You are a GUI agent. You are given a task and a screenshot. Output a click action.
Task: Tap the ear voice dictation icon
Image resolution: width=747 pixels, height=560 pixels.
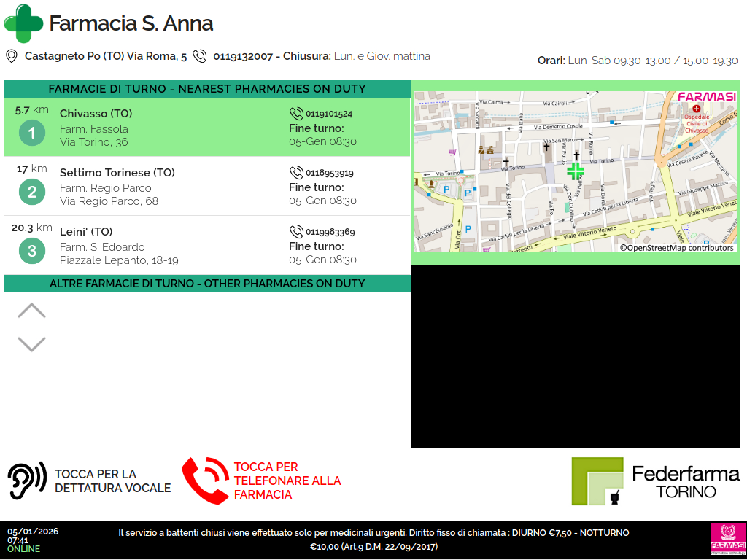click(27, 481)
